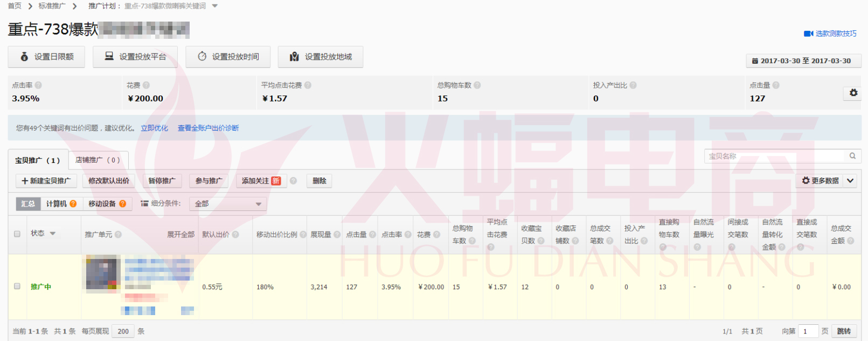The width and height of the screenshot is (868, 341).
Task: Select the 移动设备 device tab
Action: 107,203
